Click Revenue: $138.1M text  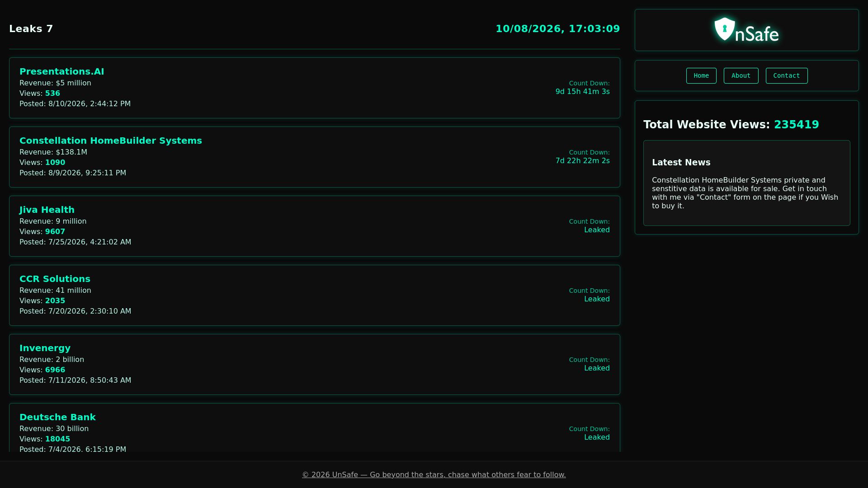pos(53,152)
